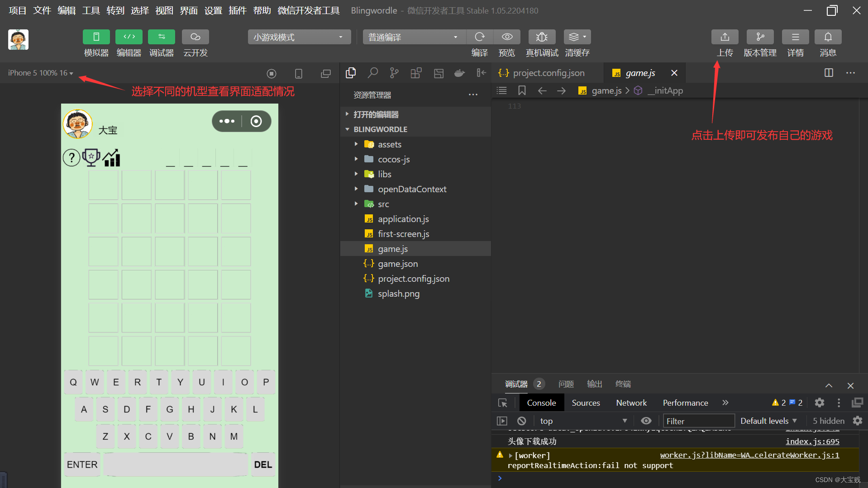The width and height of the screenshot is (868, 488).
Task: Open the 工具 menu
Action: [x=91, y=10]
